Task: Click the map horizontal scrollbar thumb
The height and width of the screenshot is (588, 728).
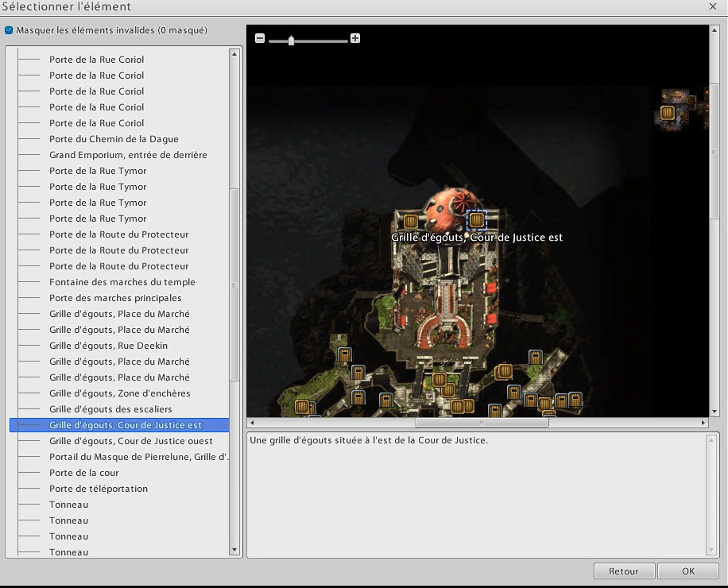Action: pos(482,422)
